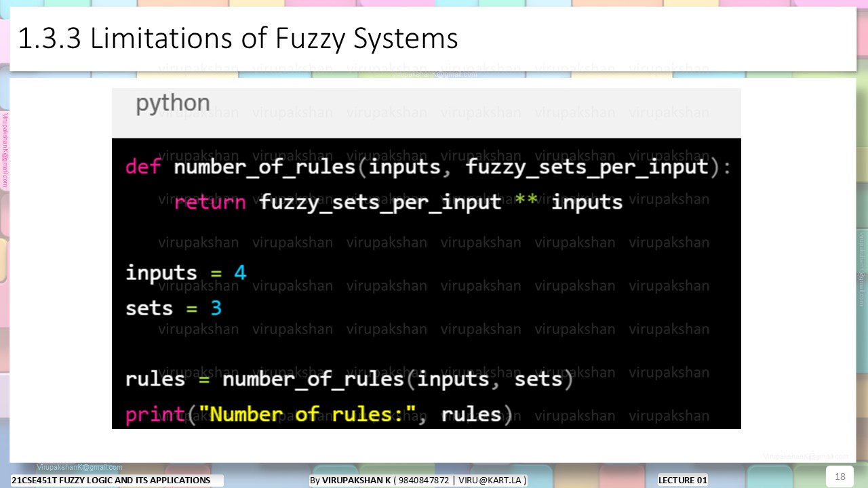Click the "return fuzzy_sets_per_input ** inputs" line
Image resolution: width=868 pixels, height=488 pixels.
point(398,202)
